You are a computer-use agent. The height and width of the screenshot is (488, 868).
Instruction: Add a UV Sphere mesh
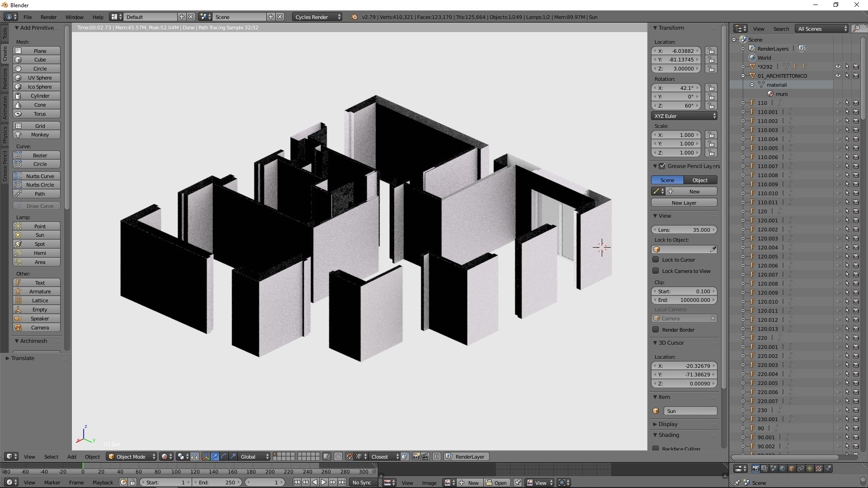(37, 78)
